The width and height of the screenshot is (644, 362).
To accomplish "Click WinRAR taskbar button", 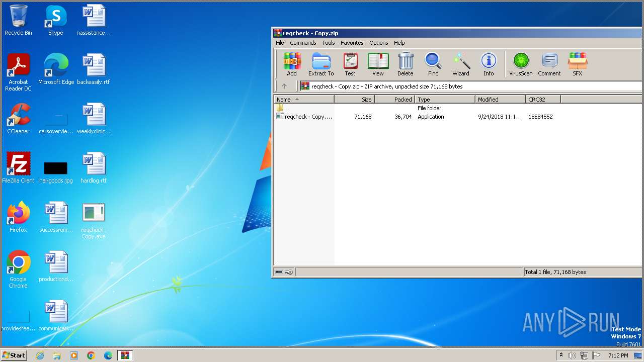I will (x=125, y=355).
